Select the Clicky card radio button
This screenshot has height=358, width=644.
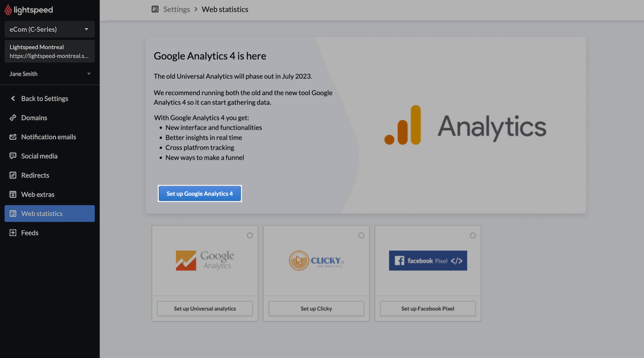tap(361, 235)
